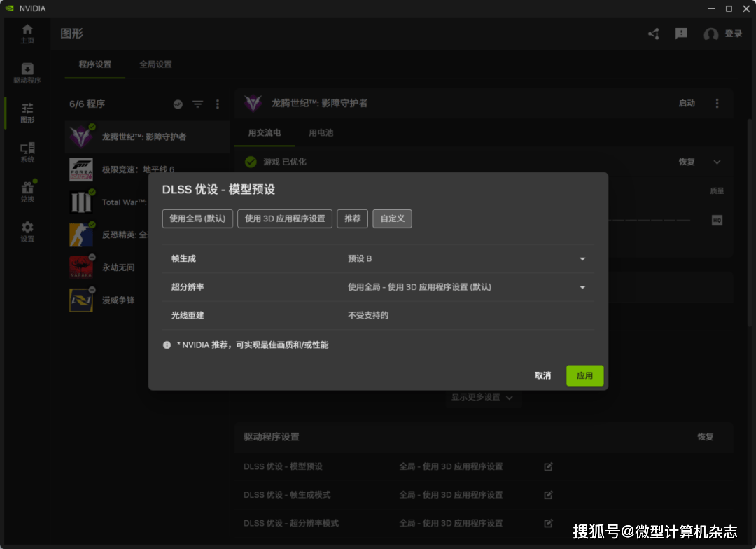The height and width of the screenshot is (549, 756).
Task: Expand 显示更多设置
Action: [482, 397]
